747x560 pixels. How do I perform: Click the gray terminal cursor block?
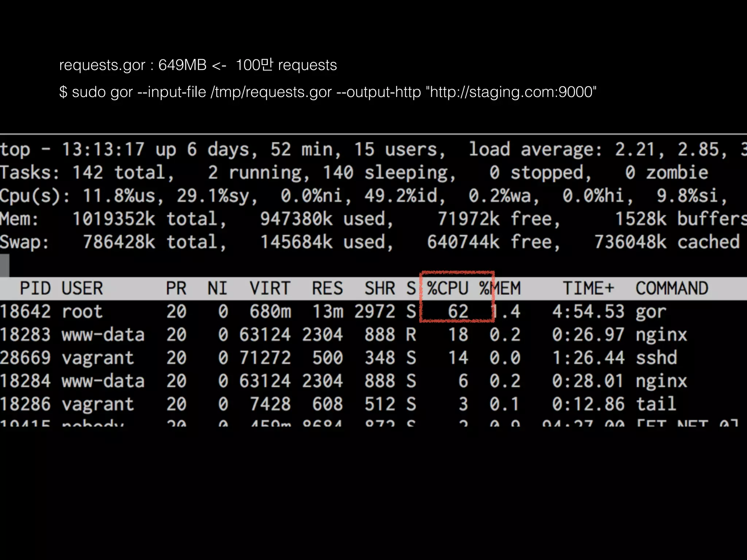tap(5, 265)
